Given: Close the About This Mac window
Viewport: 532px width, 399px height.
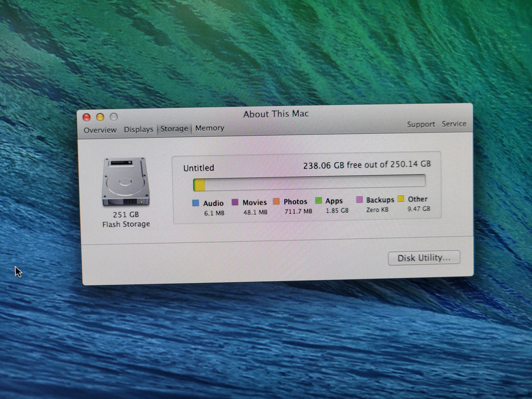Looking at the screenshot, I should 87,117.
